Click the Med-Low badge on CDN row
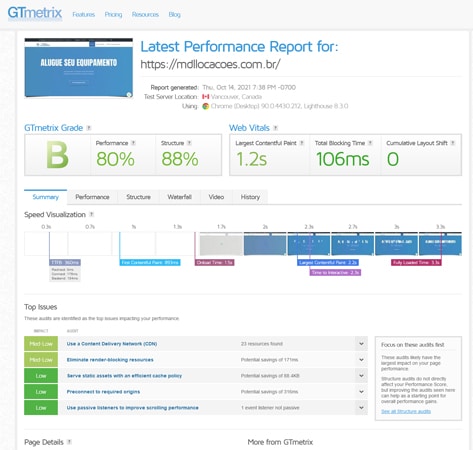This screenshot has height=450, width=473. pyautogui.click(x=41, y=344)
